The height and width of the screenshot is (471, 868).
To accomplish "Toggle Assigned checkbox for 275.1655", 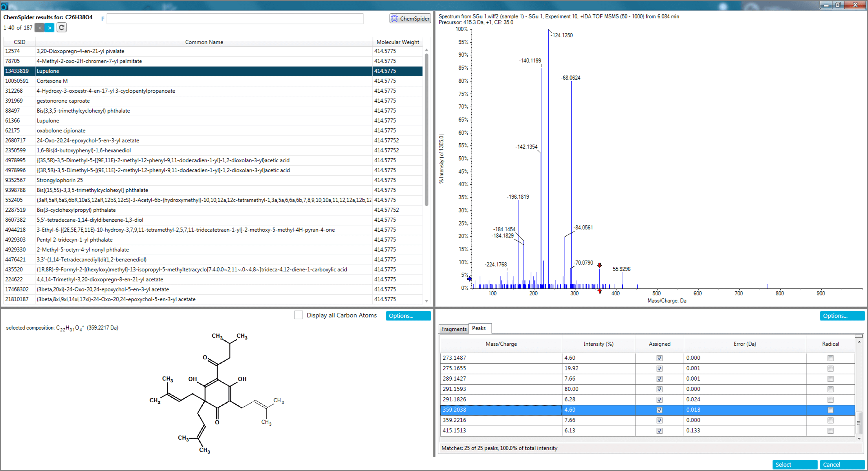I will (x=659, y=369).
